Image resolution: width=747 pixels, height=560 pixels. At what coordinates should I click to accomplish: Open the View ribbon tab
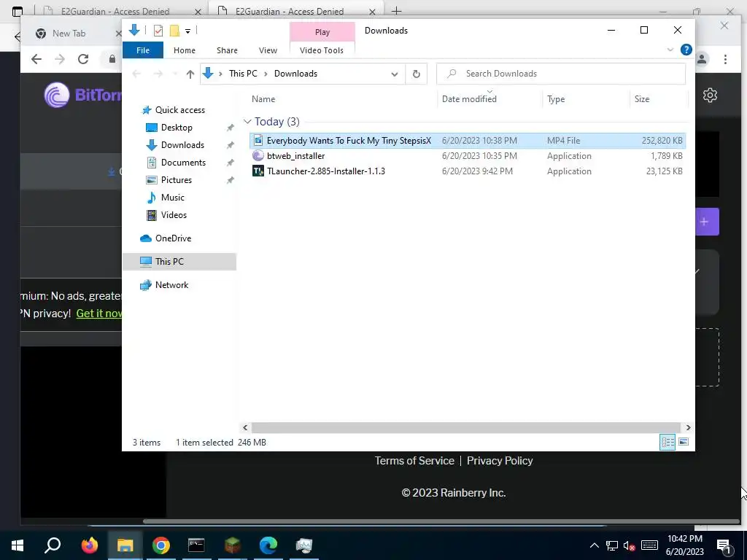[268, 50]
